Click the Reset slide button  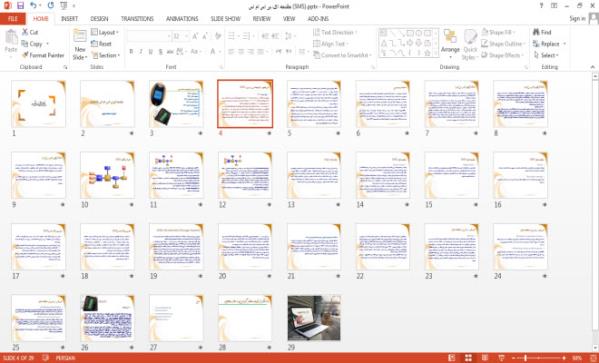(x=102, y=44)
